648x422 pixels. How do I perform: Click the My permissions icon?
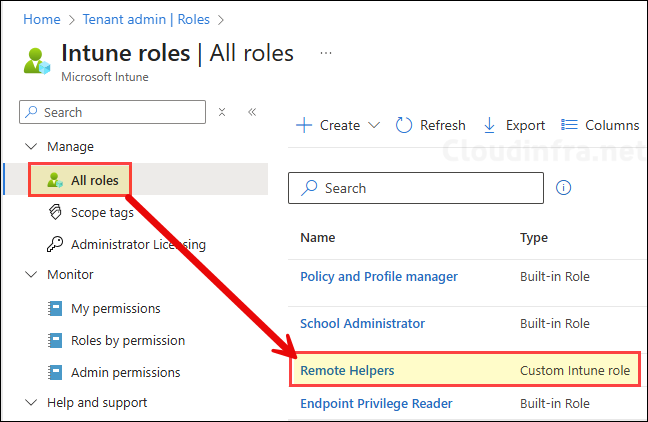(x=55, y=308)
